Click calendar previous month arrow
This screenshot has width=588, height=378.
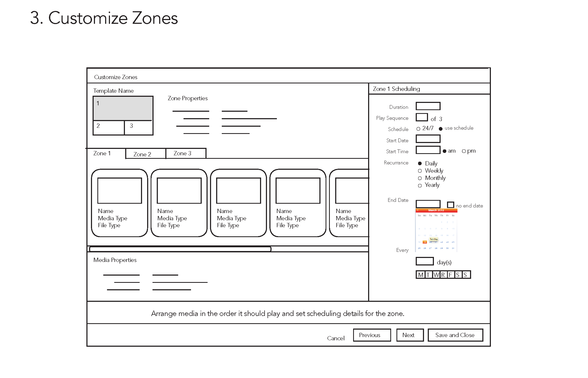pyautogui.click(x=418, y=210)
